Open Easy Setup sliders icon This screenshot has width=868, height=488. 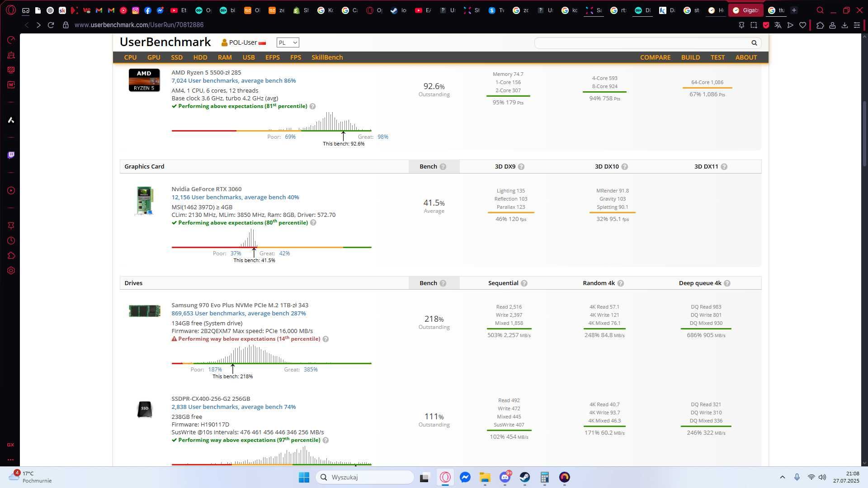coord(857,25)
